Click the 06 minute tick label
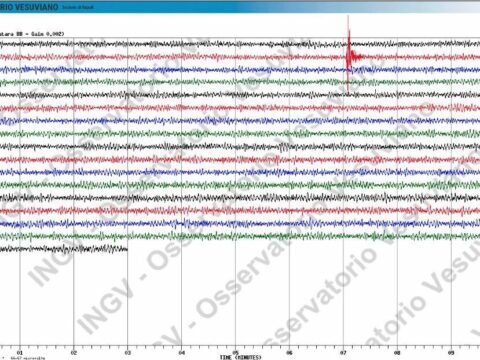480x360 pixels. [x=289, y=352]
